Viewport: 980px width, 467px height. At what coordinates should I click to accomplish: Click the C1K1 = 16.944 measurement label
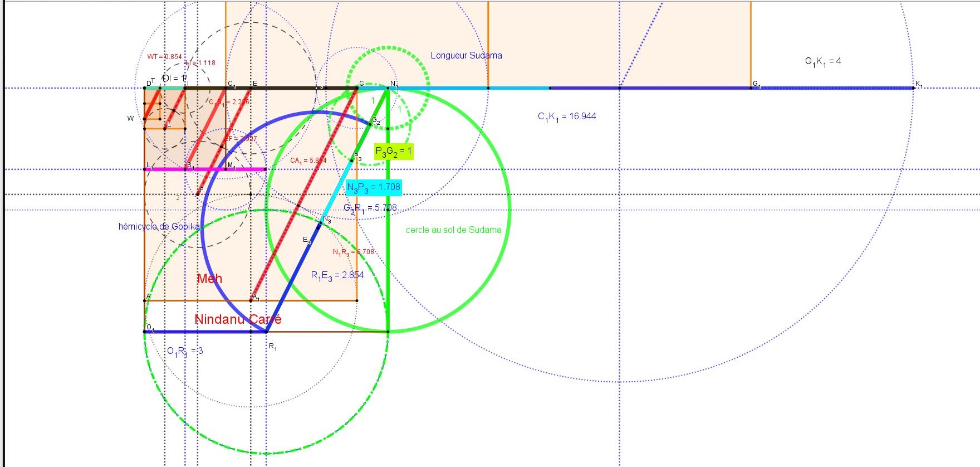point(566,116)
